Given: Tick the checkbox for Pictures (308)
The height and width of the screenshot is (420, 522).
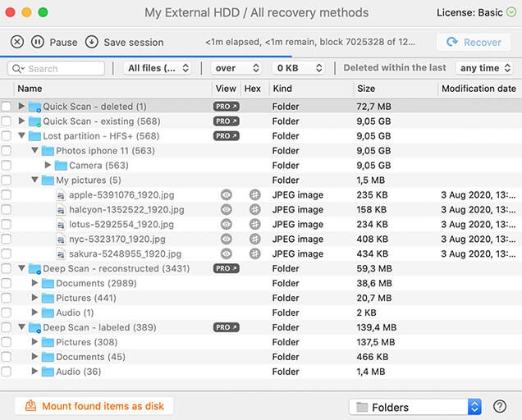Looking at the screenshot, I should point(6,342).
